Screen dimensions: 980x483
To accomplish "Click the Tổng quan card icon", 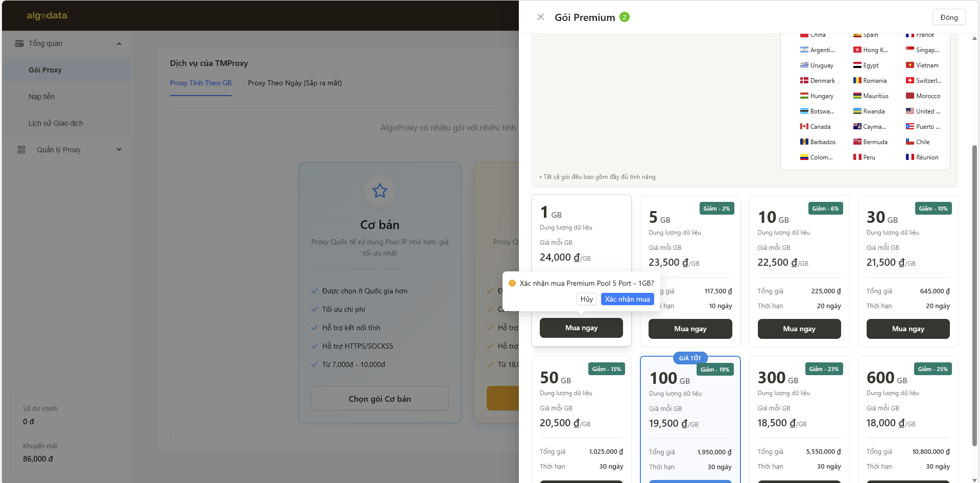I will [19, 43].
